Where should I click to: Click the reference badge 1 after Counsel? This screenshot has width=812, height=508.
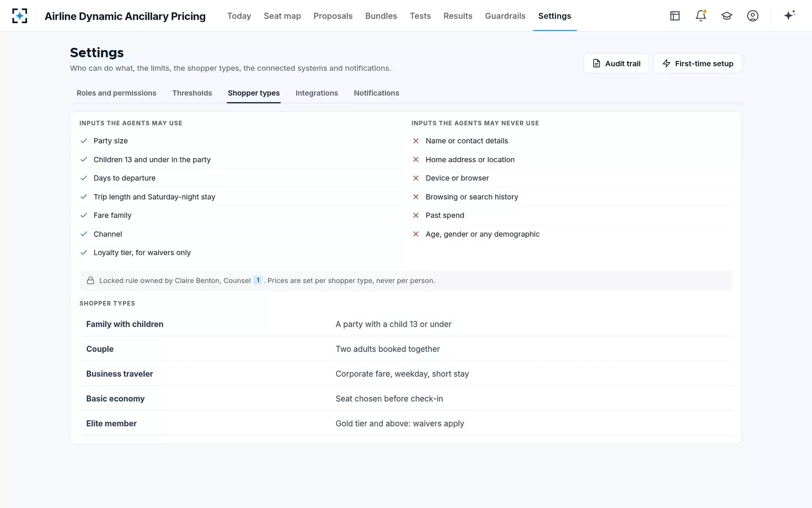(x=258, y=280)
